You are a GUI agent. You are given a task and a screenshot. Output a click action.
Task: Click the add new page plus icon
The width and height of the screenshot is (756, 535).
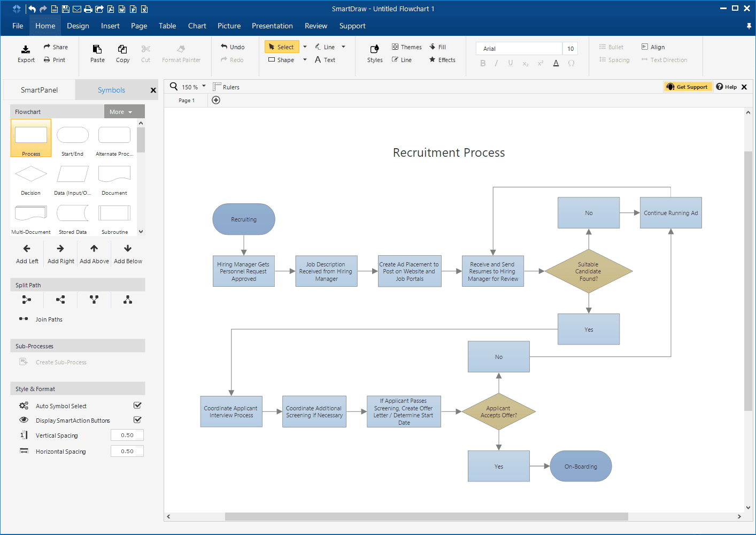point(216,100)
